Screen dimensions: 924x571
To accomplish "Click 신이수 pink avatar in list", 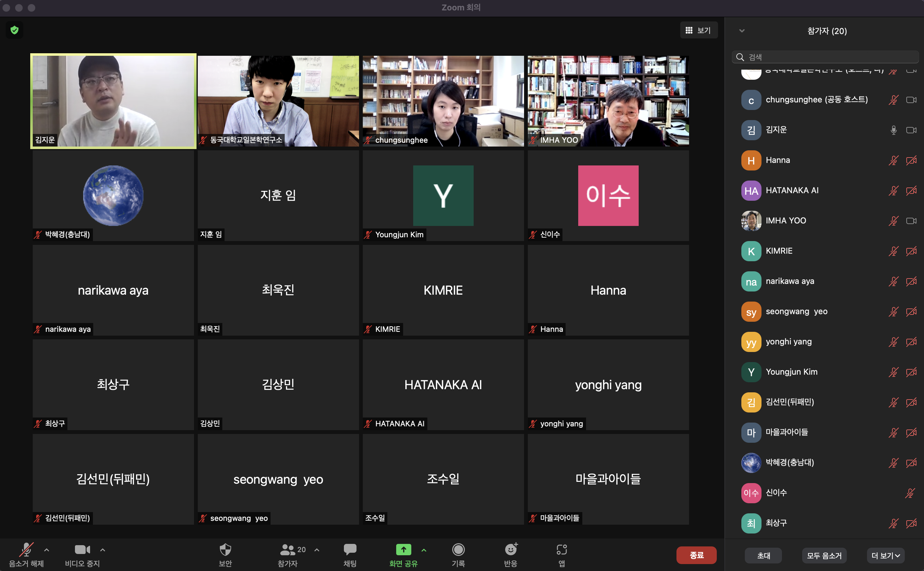I will 751,493.
